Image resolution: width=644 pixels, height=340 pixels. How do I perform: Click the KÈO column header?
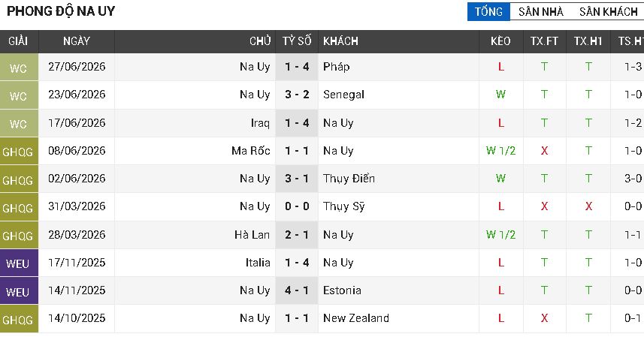click(500, 41)
